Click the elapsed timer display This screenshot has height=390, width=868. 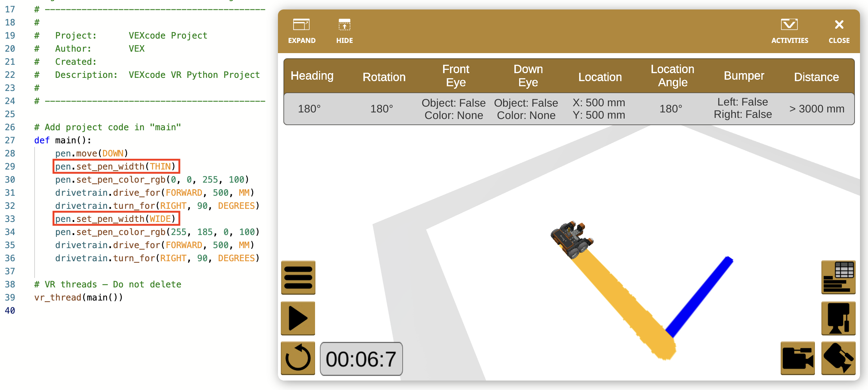click(x=361, y=358)
